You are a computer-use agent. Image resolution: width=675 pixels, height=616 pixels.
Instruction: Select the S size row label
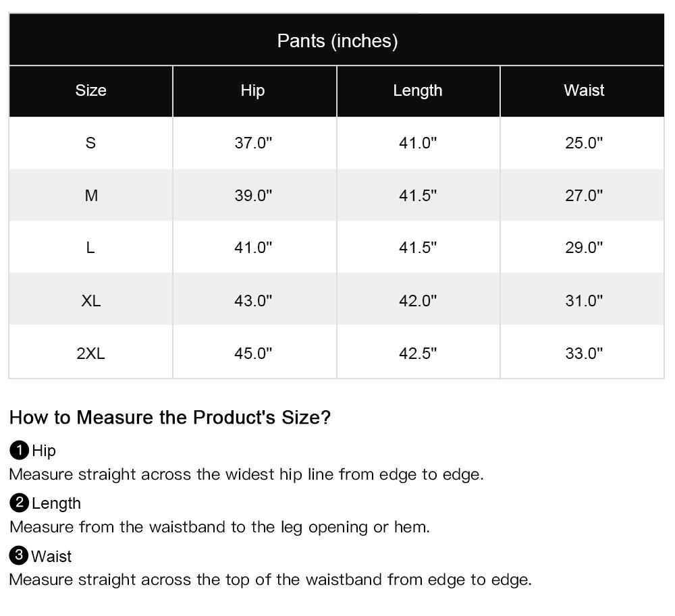coord(90,143)
